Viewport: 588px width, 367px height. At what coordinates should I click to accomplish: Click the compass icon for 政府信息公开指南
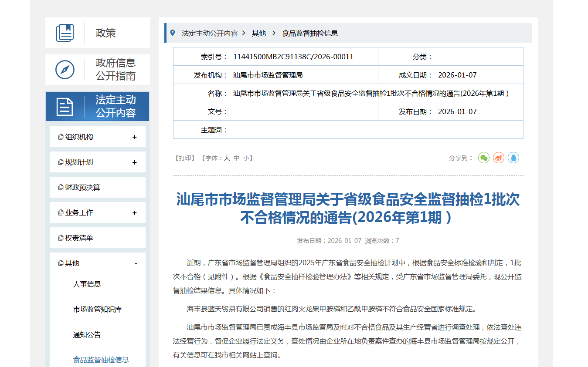coord(65,70)
